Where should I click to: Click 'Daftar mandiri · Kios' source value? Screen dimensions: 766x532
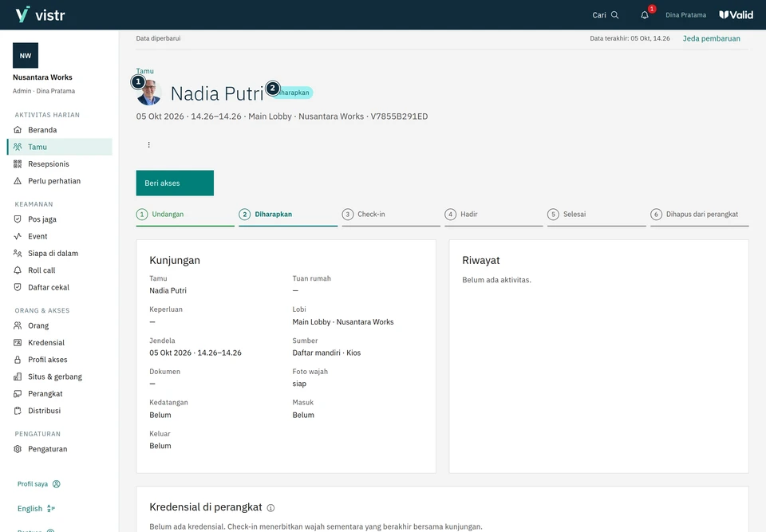coord(326,353)
